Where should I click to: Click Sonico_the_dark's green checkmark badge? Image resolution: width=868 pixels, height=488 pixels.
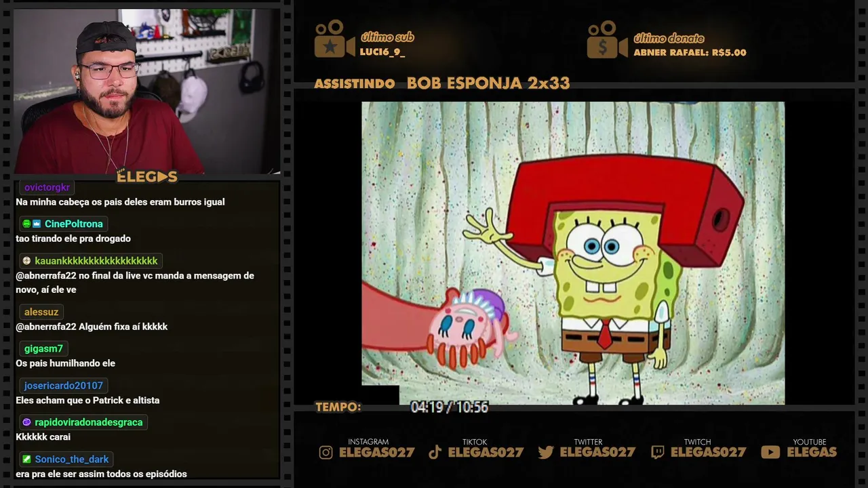(26, 459)
